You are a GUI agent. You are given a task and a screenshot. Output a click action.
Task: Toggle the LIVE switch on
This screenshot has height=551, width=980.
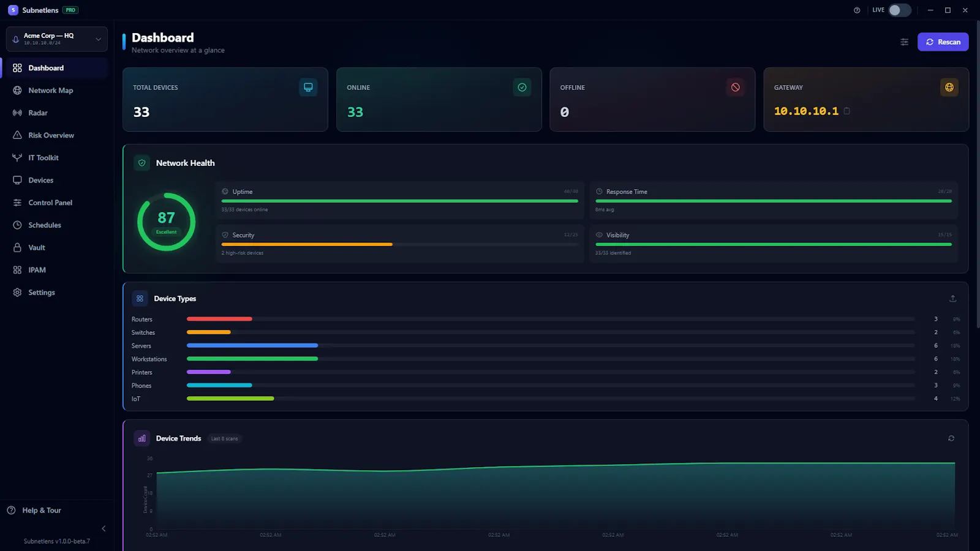pos(900,10)
